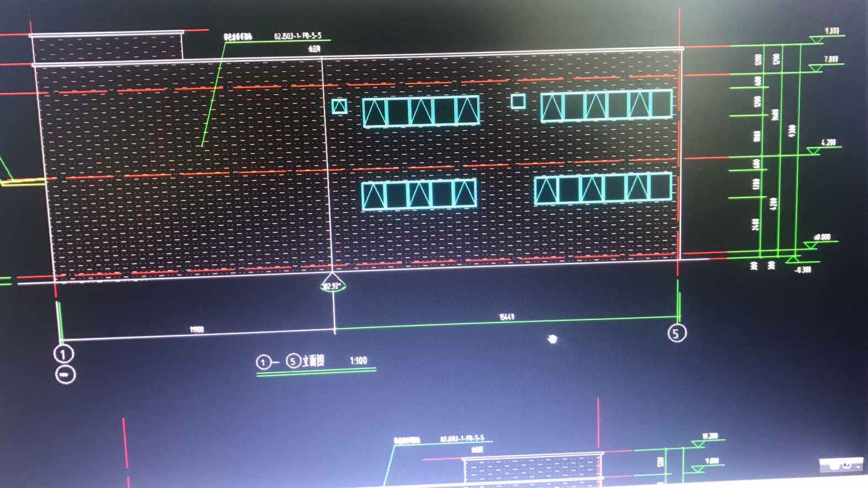Click the 3600 vertical dimension text
The image size is (868, 488).
(x=776, y=115)
